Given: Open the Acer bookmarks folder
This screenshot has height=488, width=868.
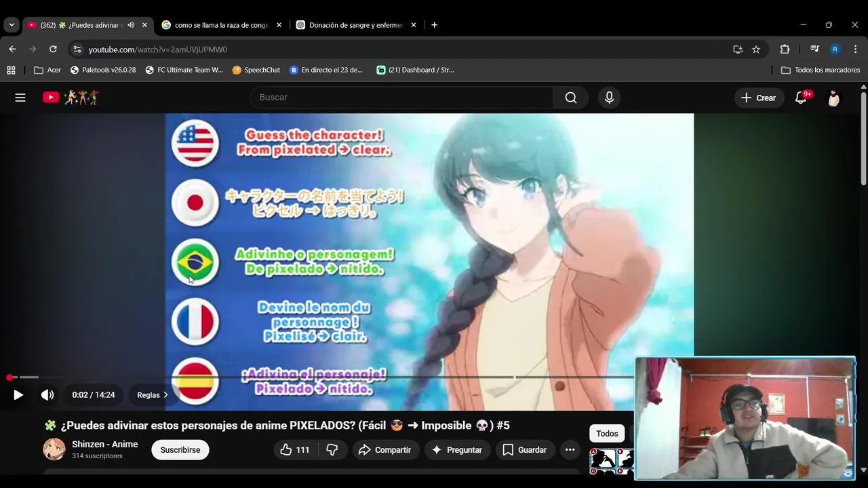Looking at the screenshot, I should tap(47, 70).
